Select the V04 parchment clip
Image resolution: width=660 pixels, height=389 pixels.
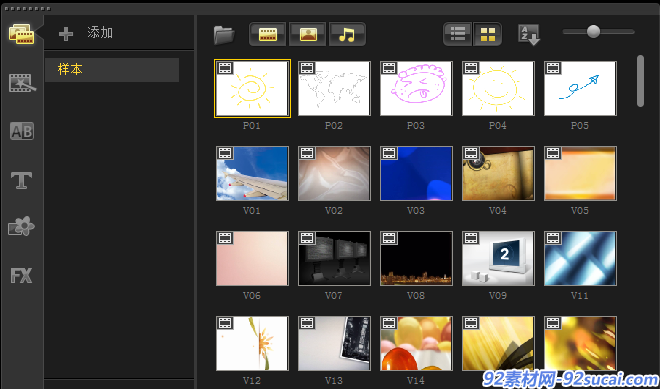pyautogui.click(x=498, y=173)
